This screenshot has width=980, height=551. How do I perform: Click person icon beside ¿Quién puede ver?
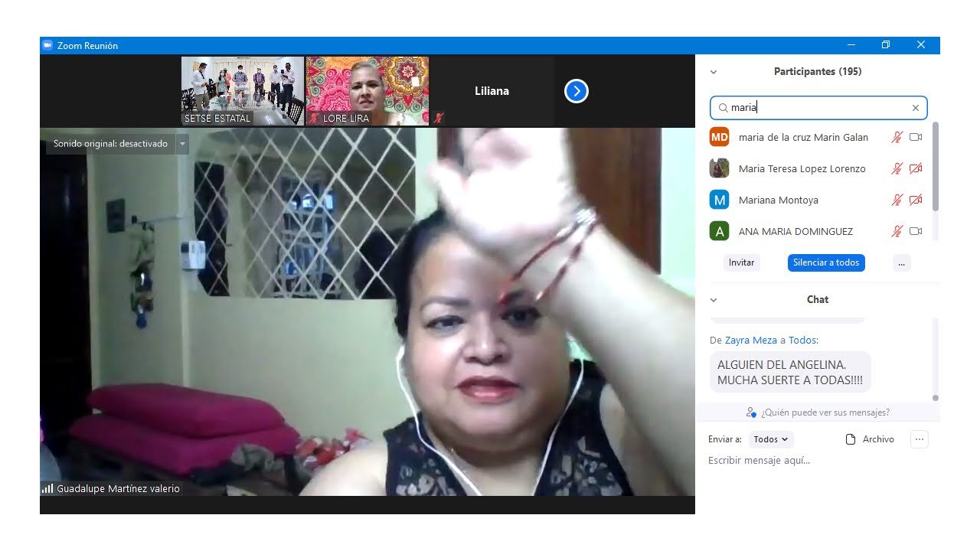(x=751, y=412)
